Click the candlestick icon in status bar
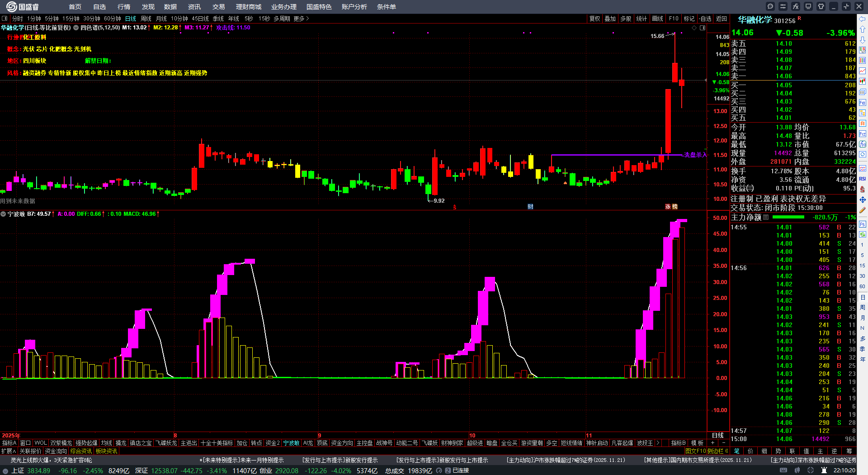 (x=797, y=470)
